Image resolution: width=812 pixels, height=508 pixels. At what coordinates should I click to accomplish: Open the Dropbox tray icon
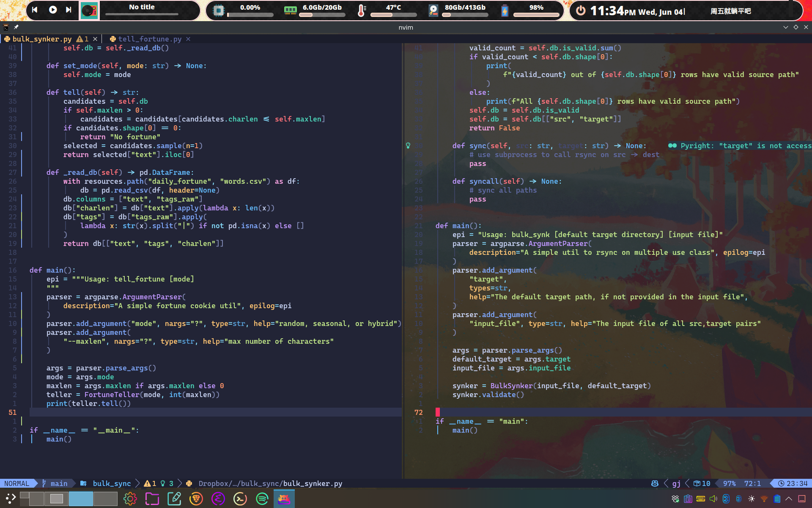(x=675, y=499)
